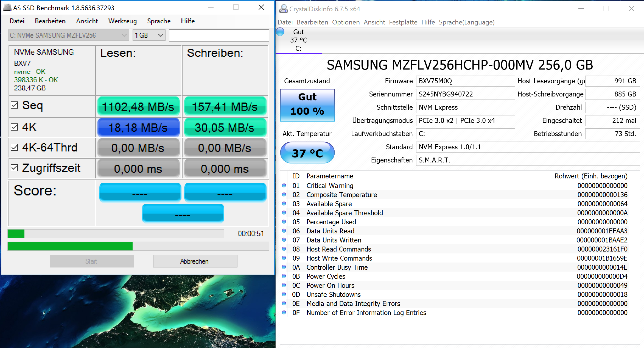Click the Übertragungsmodus field PCIe 3.0 x2

click(x=465, y=121)
